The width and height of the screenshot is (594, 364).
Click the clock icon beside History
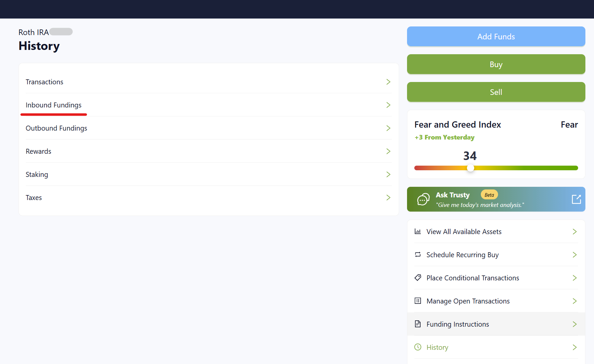click(418, 347)
